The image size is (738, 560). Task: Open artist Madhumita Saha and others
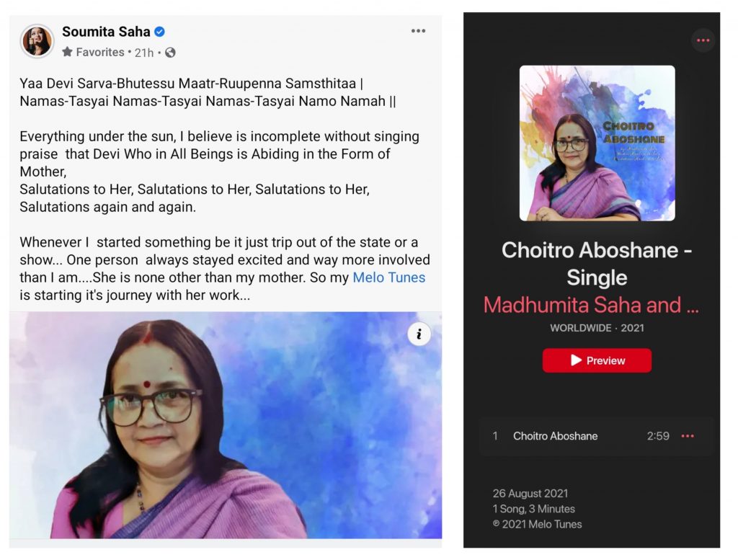591,305
